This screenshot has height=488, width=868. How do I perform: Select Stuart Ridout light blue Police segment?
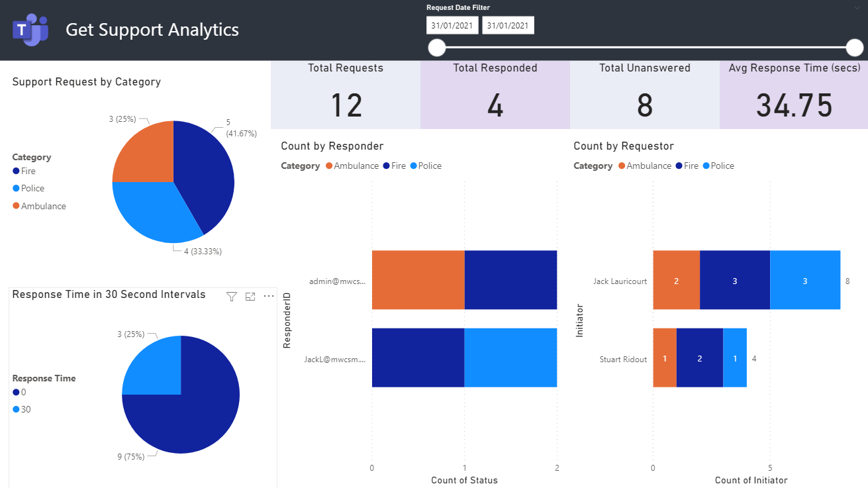[735, 358]
